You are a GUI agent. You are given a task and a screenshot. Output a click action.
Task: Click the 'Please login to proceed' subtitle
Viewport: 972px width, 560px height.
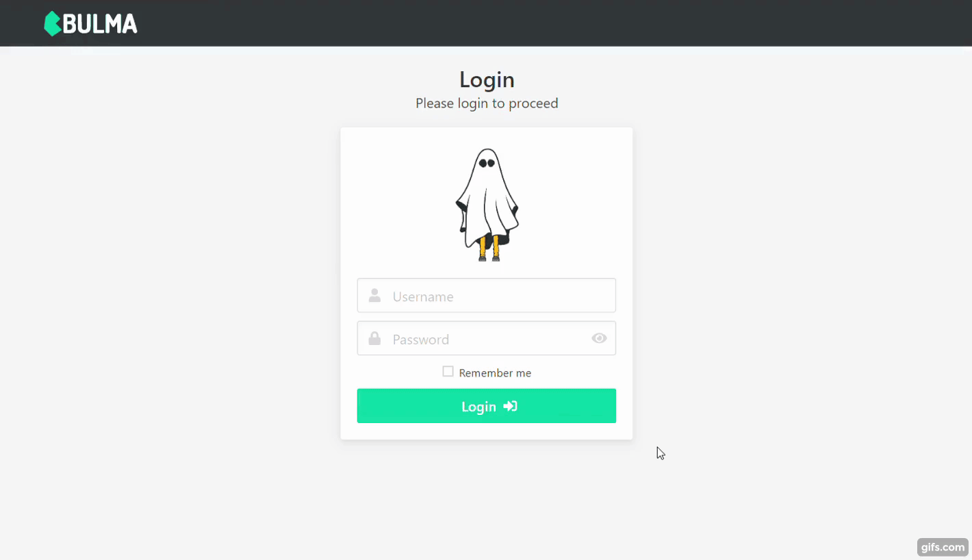487,103
